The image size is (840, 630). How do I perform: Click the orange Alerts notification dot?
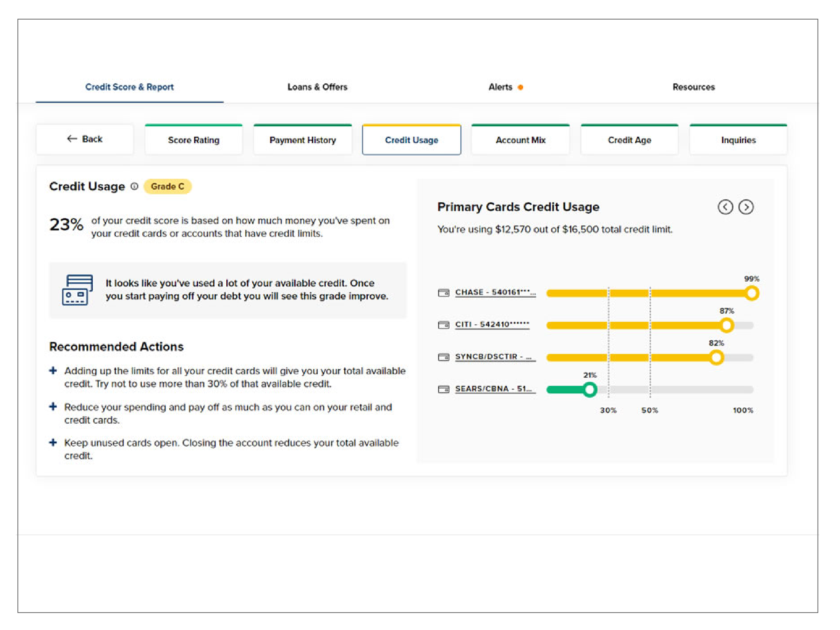(521, 87)
